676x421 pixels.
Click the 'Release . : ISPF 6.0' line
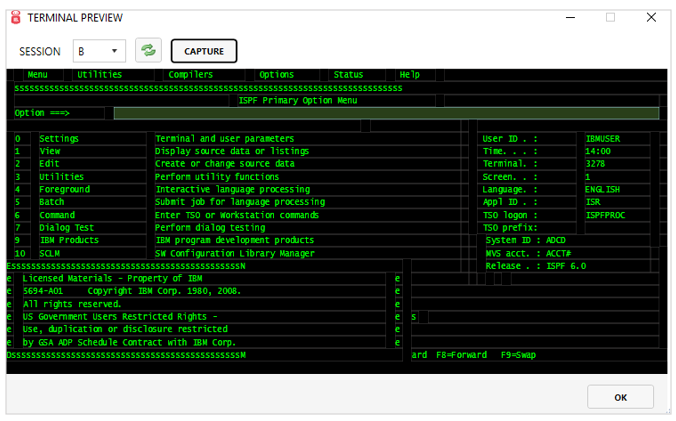point(536,265)
